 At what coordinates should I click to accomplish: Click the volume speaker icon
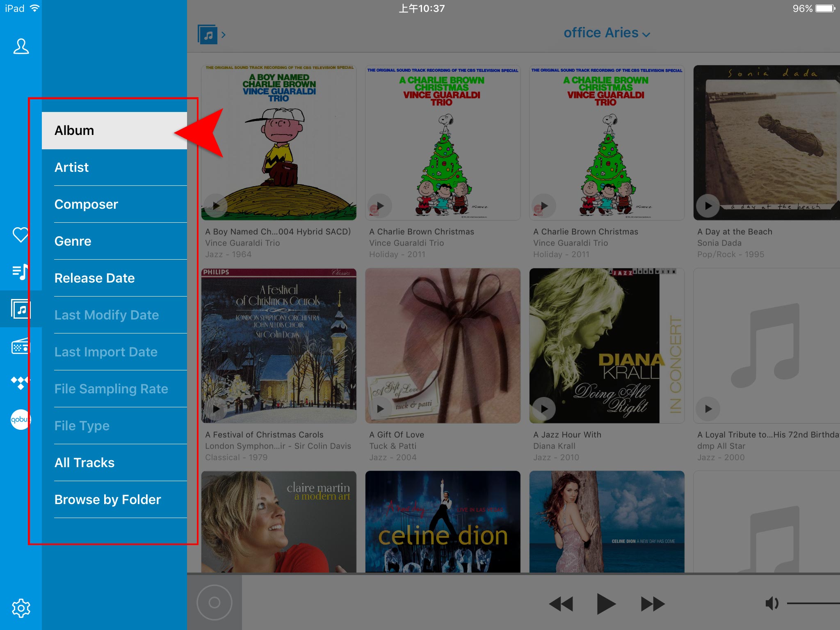point(772,603)
